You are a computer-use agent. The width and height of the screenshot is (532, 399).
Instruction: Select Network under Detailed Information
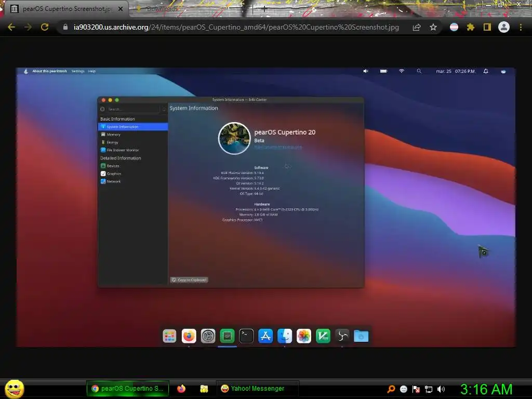pyautogui.click(x=132, y=181)
